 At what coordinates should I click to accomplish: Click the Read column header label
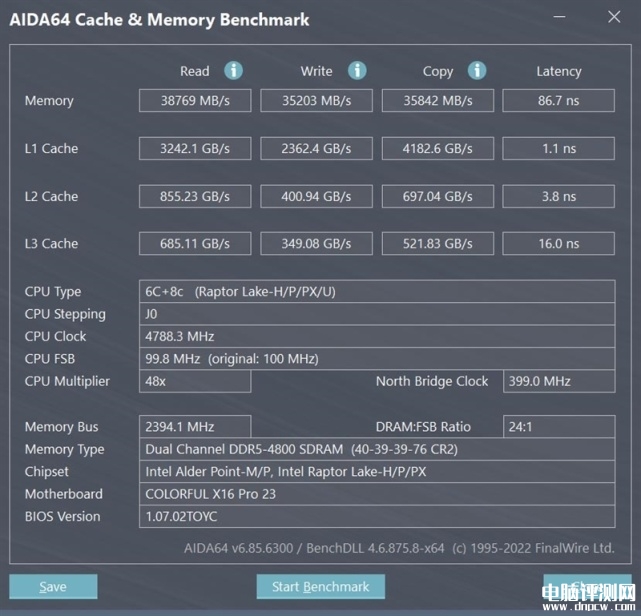coord(195,71)
